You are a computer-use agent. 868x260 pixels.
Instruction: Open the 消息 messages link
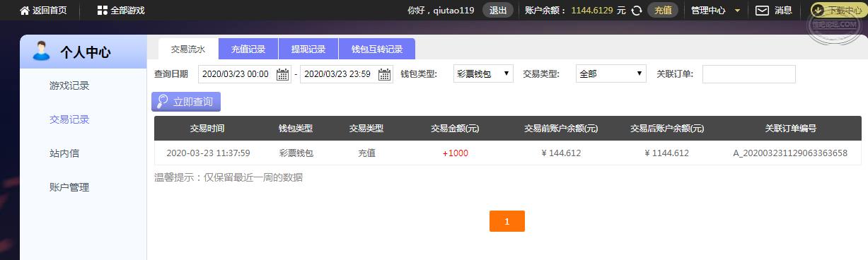click(783, 11)
